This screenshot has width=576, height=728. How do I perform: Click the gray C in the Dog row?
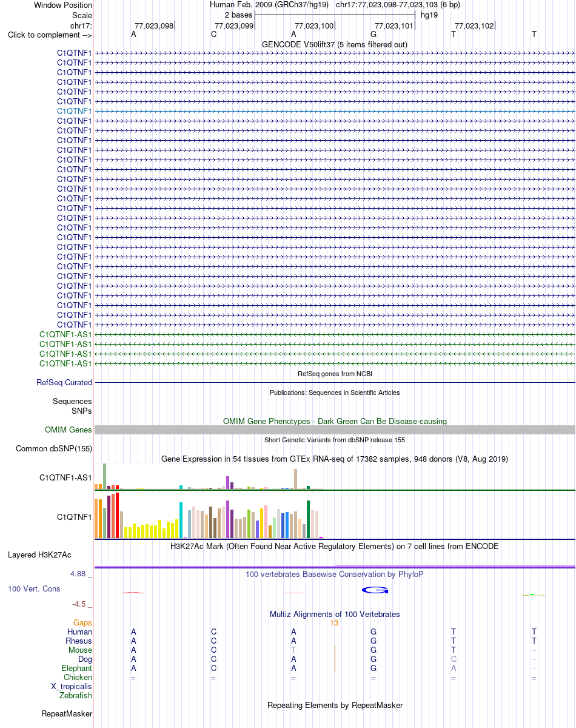454,659
